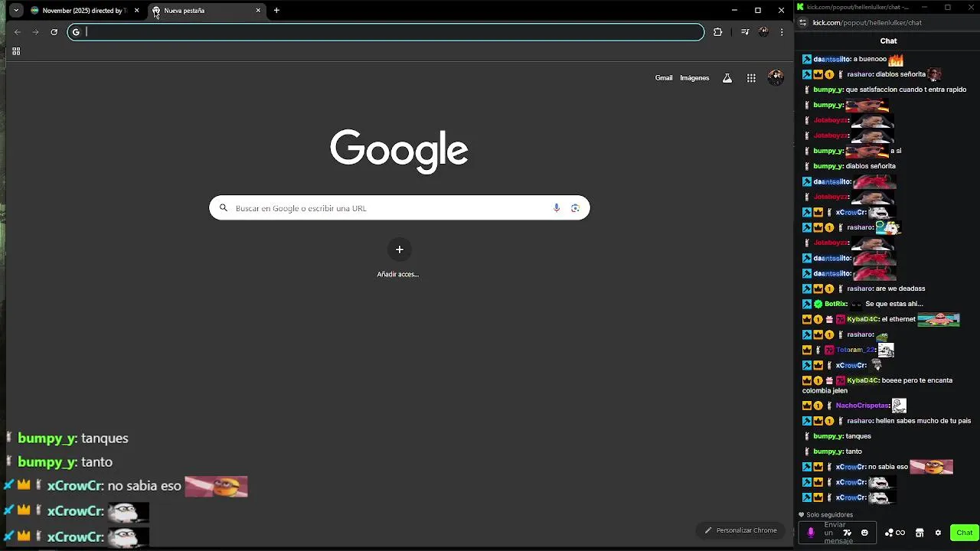980x551 pixels.
Task: Minimize the Kick chat popout window
Action: (x=924, y=7)
